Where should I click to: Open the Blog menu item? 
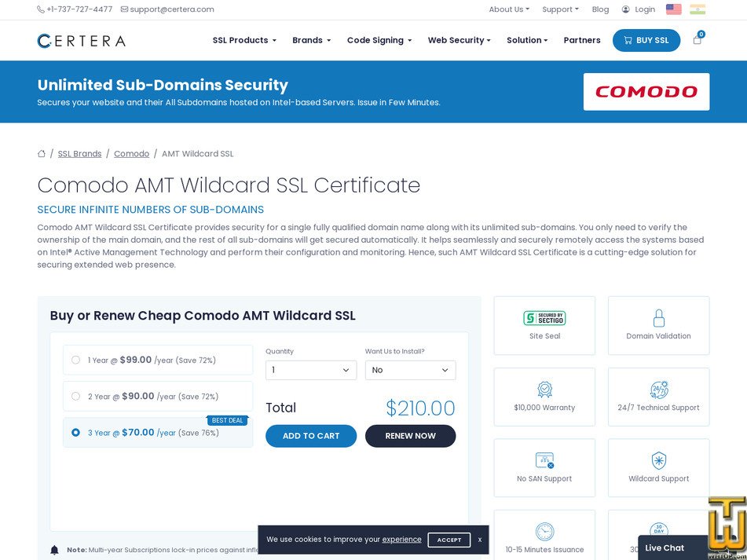[x=600, y=9]
